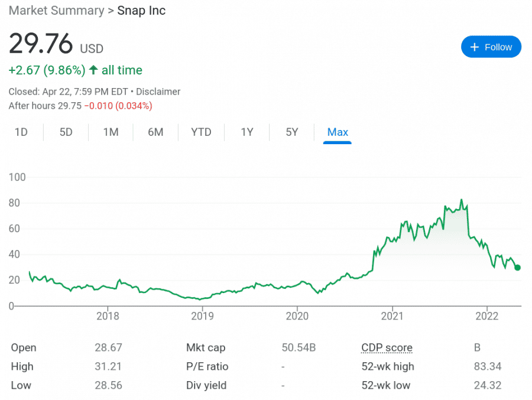The height and width of the screenshot is (400, 532).
Task: Select the Max range tab
Action: pyautogui.click(x=338, y=132)
